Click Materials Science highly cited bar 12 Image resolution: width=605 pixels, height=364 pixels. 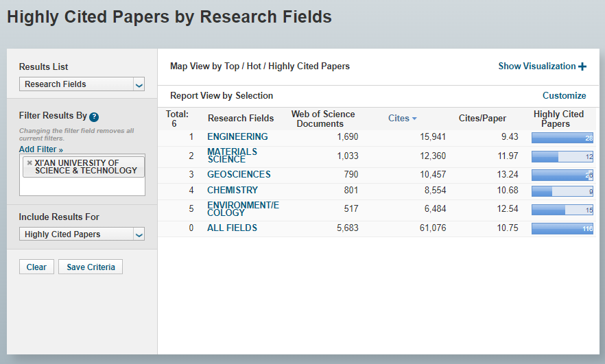click(562, 156)
